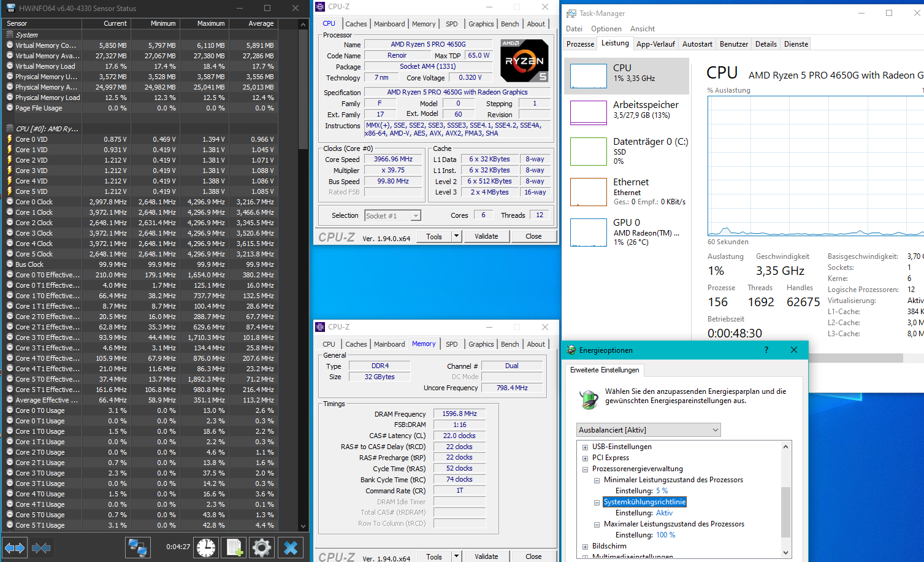Open Ansicht menu in Task-Manager

(643, 29)
